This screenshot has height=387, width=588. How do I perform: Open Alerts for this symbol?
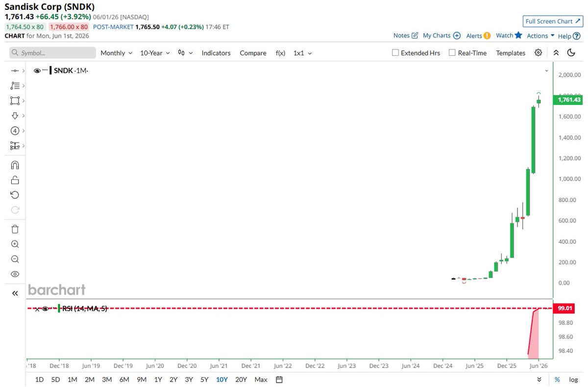478,36
